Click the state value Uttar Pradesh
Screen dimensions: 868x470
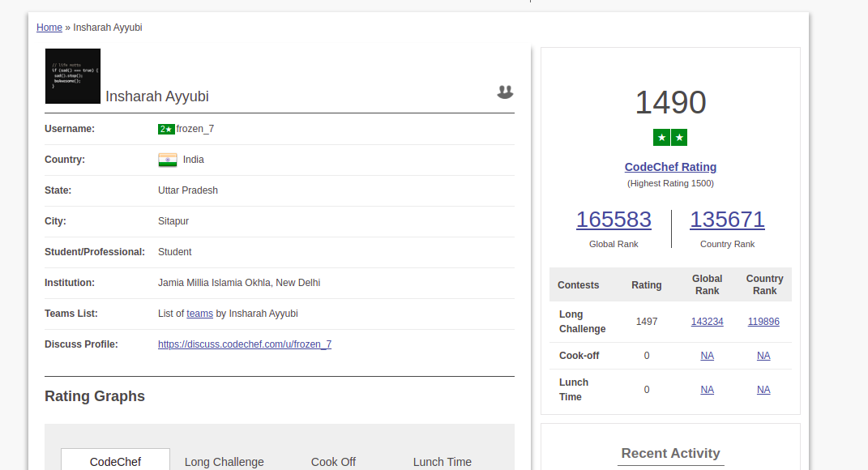188,190
